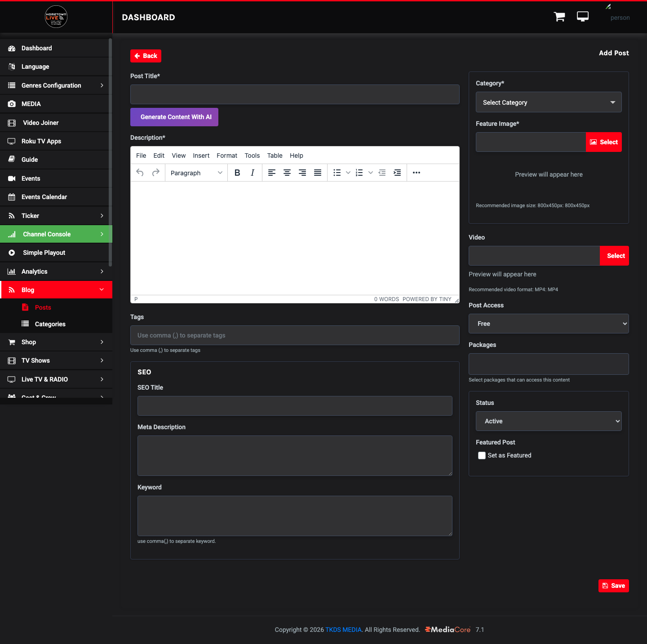Open the Status dropdown showing Active
This screenshot has height=644, width=647.
549,421
